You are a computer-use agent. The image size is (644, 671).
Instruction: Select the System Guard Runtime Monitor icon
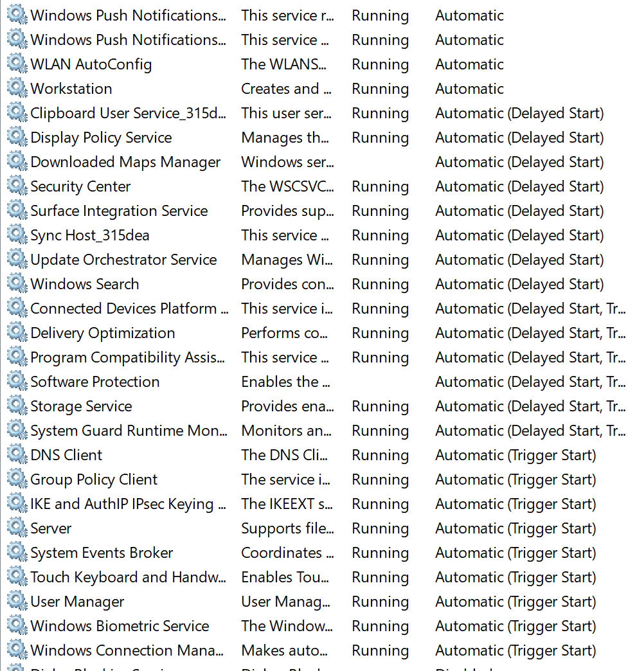coord(17,429)
